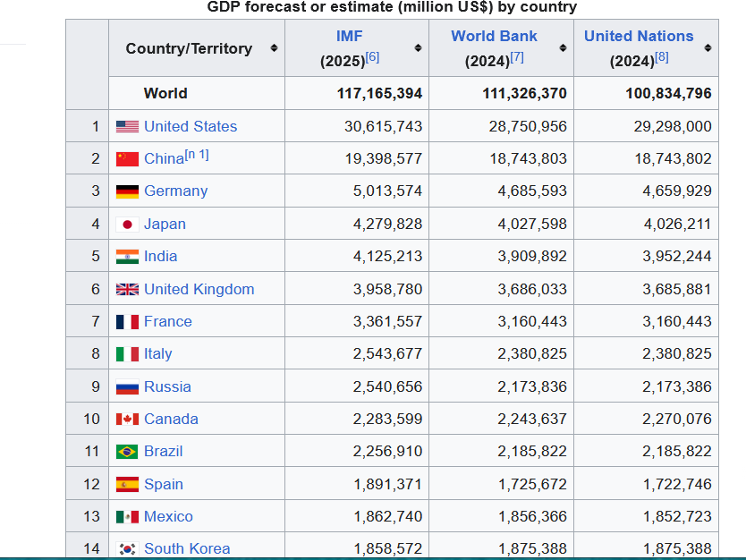Image resolution: width=746 pixels, height=560 pixels.
Task: Click the Canada flag icon
Action: (127, 420)
